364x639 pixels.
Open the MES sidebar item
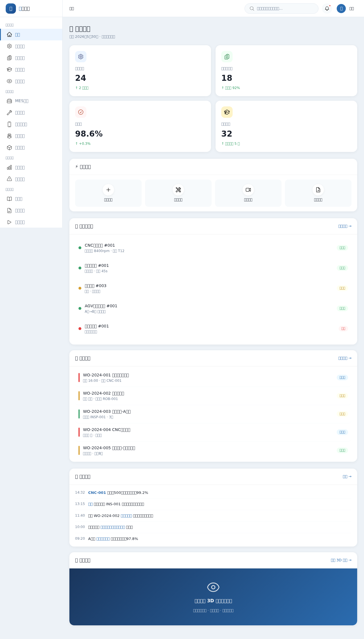point(31,101)
